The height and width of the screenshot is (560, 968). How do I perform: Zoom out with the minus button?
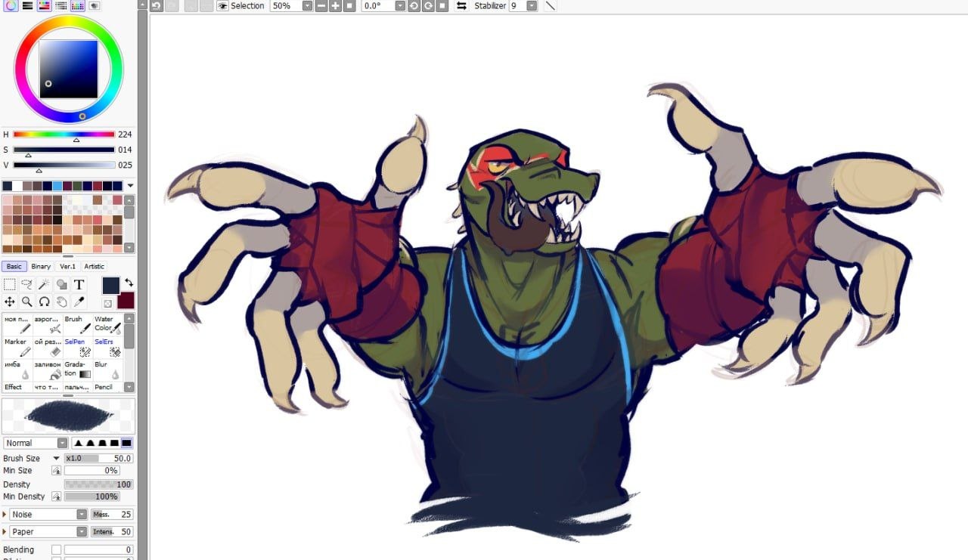[321, 5]
